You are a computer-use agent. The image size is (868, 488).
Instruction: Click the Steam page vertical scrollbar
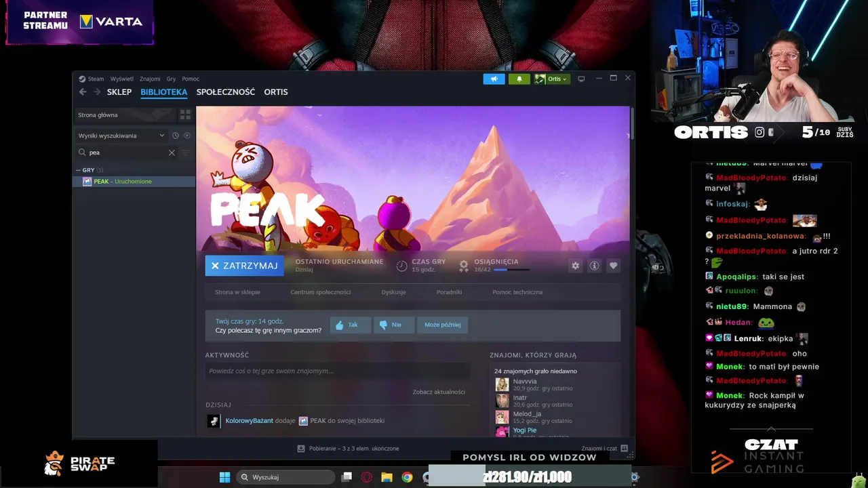click(632, 123)
